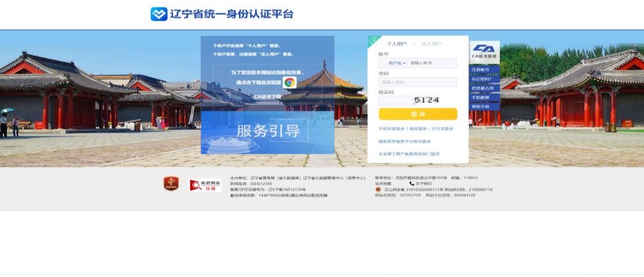Click the green QR-code corner icon
Screen dimensions: 644x277
(x=374, y=40)
